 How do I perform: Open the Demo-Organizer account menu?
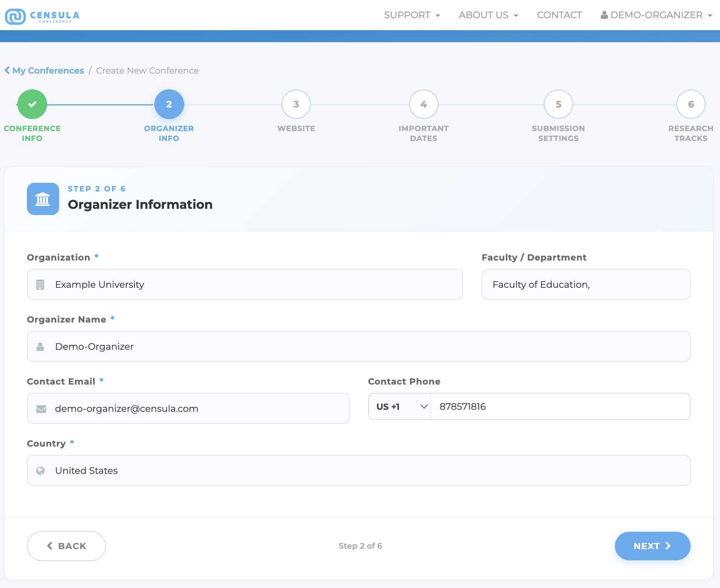[656, 15]
